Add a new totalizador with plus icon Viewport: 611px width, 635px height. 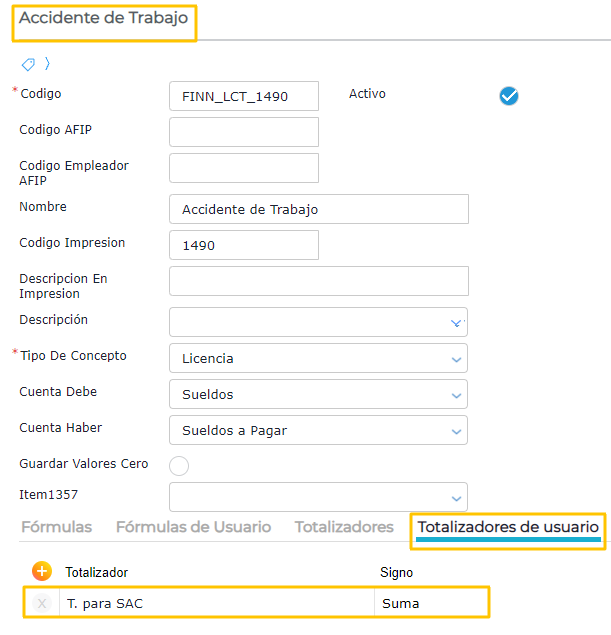tap(42, 571)
